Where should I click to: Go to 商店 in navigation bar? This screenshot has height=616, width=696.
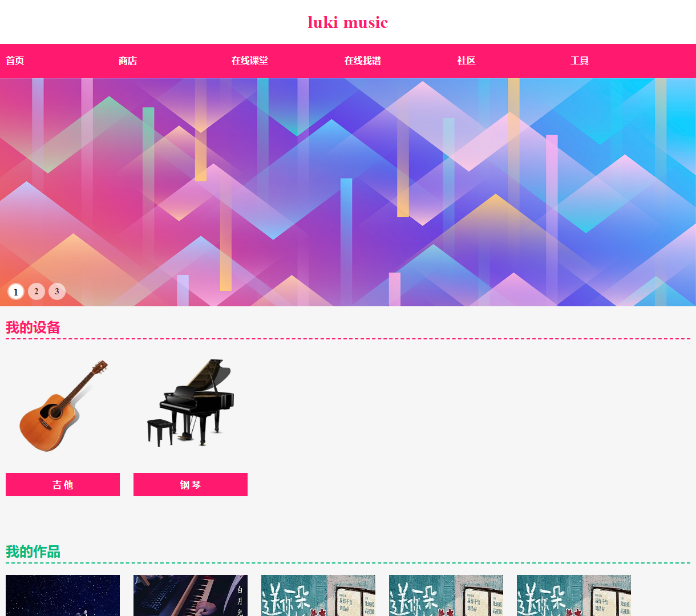(128, 61)
